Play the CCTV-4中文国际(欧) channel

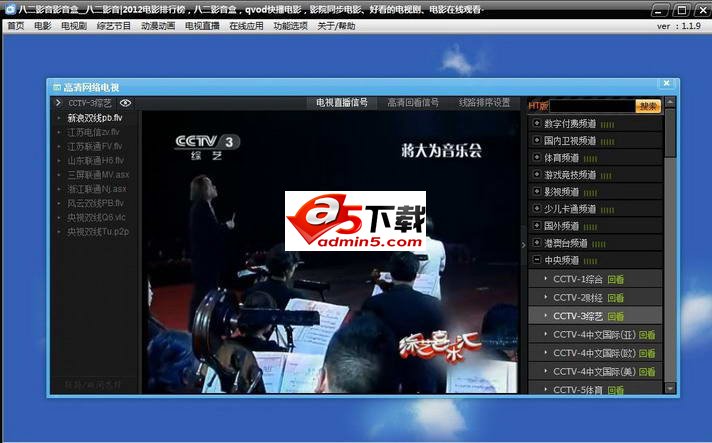[x=595, y=353]
